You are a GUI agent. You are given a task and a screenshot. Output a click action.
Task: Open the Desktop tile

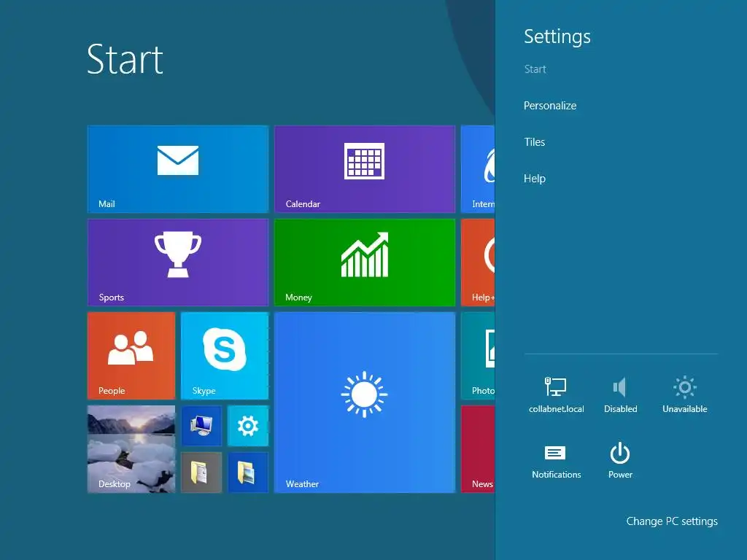(x=131, y=449)
